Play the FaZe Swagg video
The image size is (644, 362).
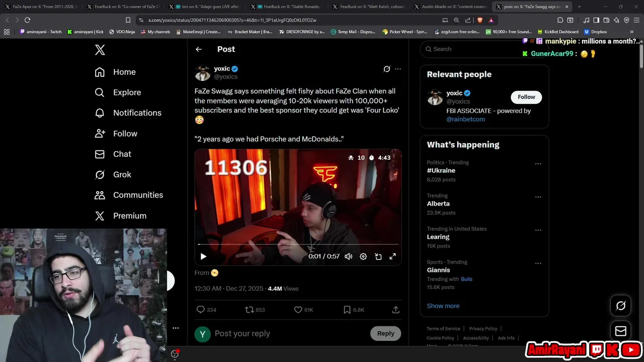click(203, 256)
